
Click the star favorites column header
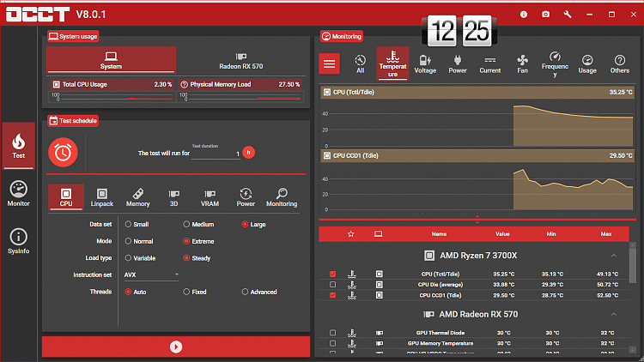coord(350,234)
